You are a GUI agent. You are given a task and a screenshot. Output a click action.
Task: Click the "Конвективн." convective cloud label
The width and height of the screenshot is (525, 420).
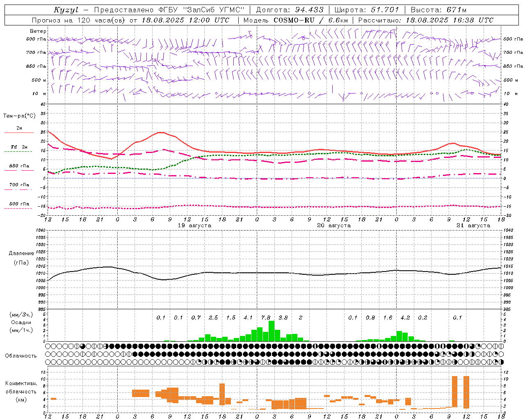click(x=21, y=383)
